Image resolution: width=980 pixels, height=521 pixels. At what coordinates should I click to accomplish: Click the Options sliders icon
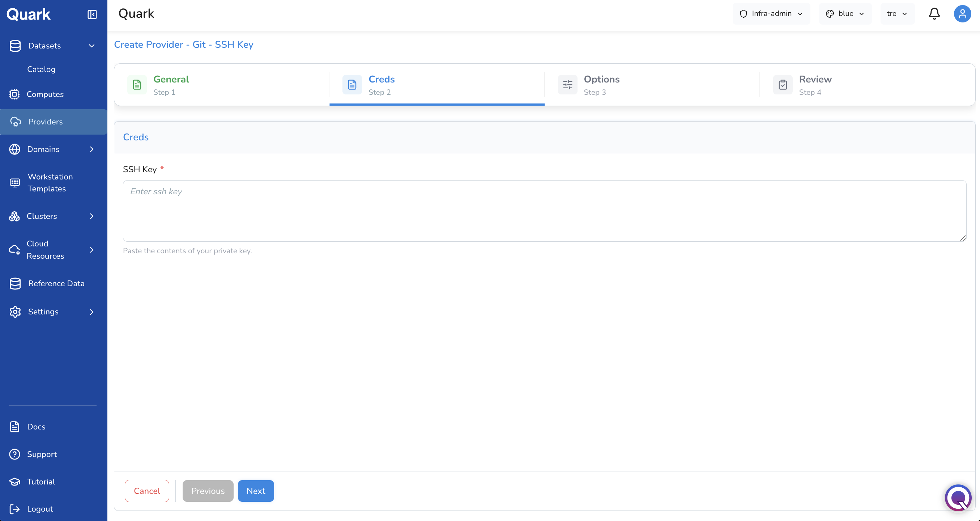567,85
